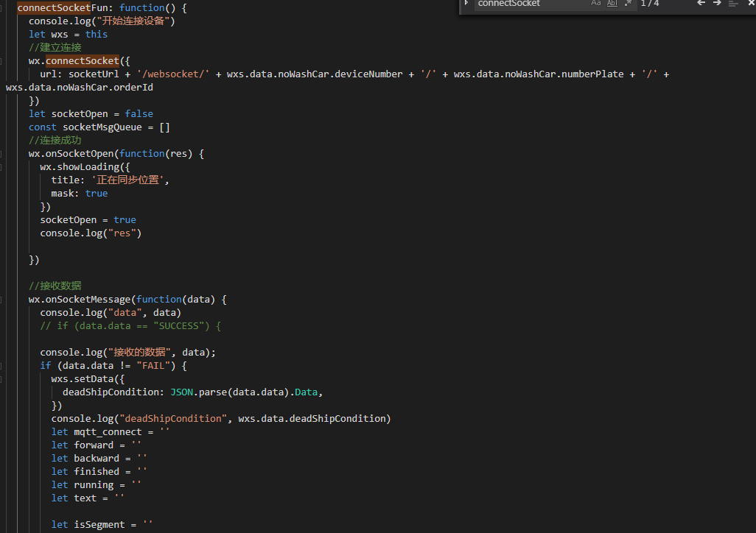Go to next match arrow
Screen dimensions: 756x533
[717, 4]
